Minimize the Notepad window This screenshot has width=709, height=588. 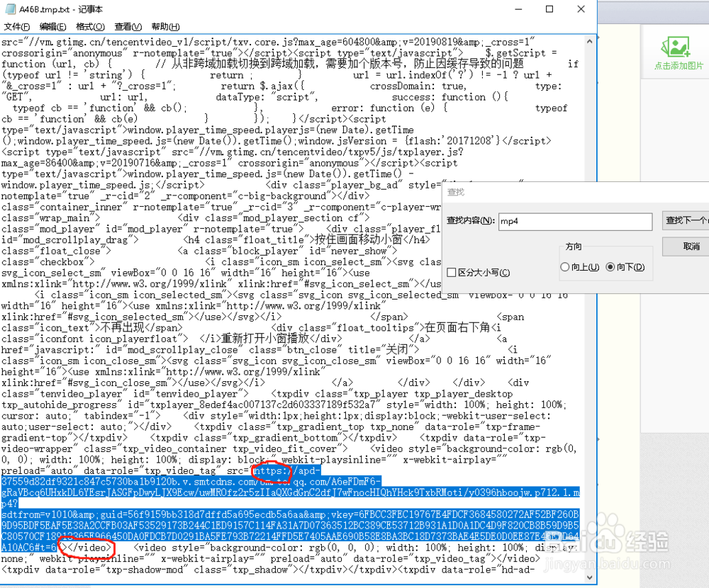click(519, 9)
